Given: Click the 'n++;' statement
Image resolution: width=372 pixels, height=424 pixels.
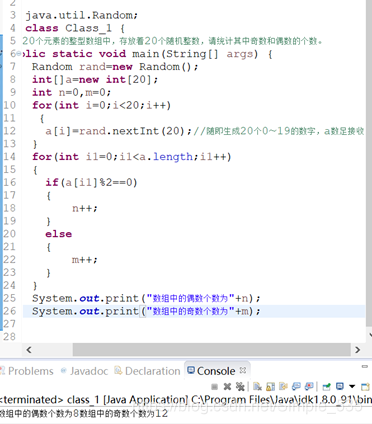Looking at the screenshot, I should (85, 208).
